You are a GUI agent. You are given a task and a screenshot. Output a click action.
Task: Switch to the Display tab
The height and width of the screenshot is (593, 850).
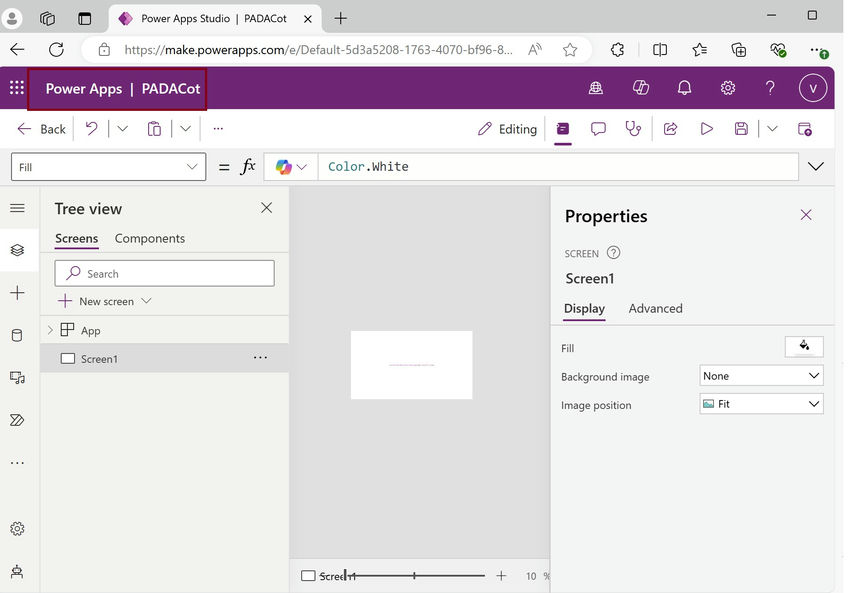coord(584,308)
